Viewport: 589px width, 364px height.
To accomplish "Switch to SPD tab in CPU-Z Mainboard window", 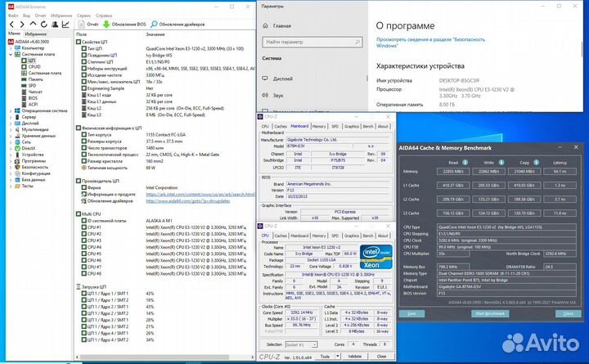I will point(335,127).
